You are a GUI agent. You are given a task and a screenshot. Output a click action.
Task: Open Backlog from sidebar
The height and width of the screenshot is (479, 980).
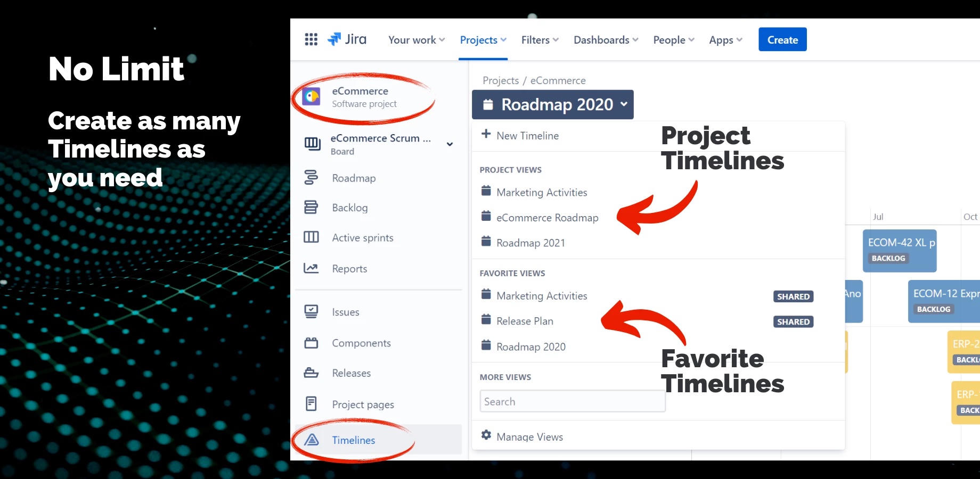point(349,208)
